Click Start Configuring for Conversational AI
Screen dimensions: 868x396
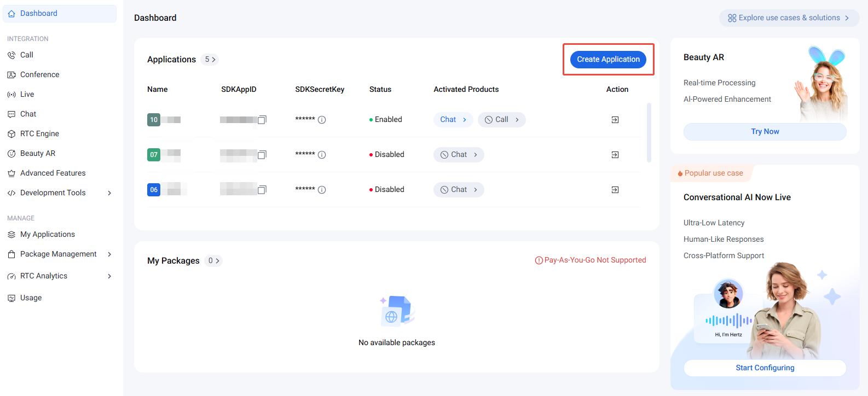(765, 368)
